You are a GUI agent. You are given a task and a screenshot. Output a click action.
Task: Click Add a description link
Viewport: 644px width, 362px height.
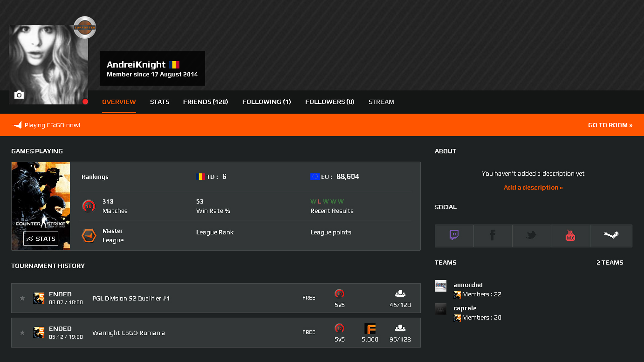coord(533,187)
